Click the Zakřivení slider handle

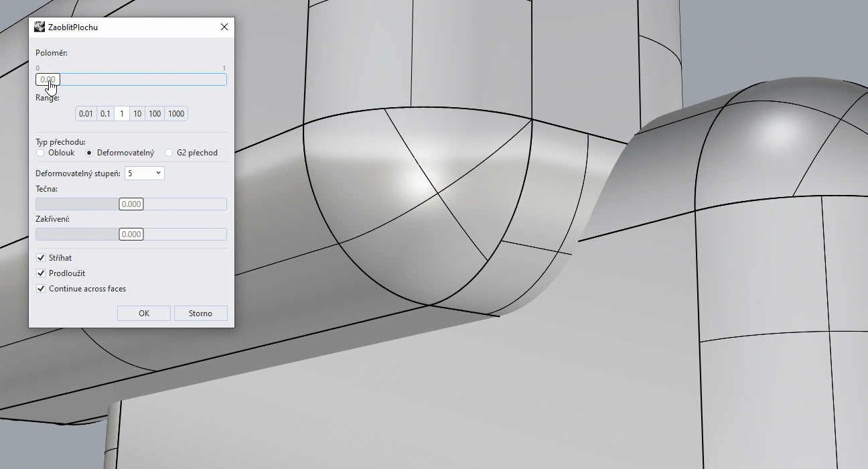(131, 234)
